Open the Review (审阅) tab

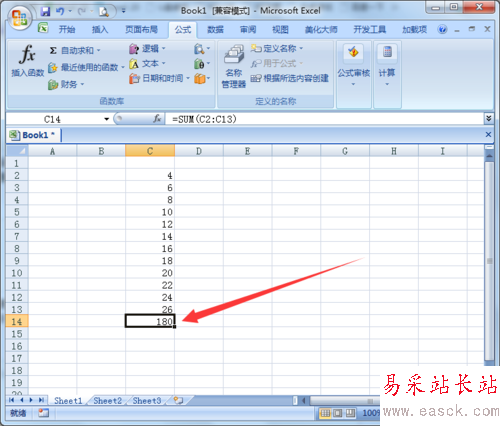pos(248,30)
